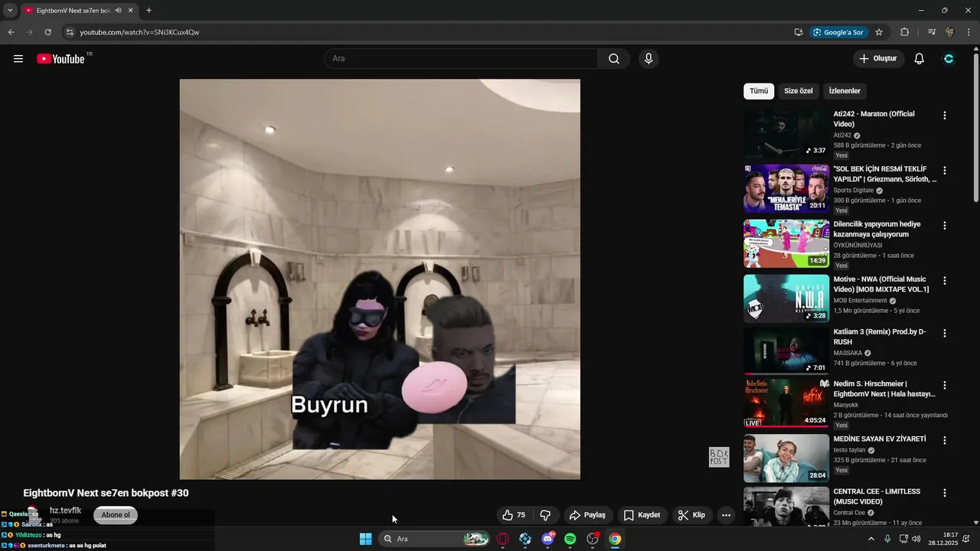
Task: Select the Size özel filter chip
Action: 799,91
